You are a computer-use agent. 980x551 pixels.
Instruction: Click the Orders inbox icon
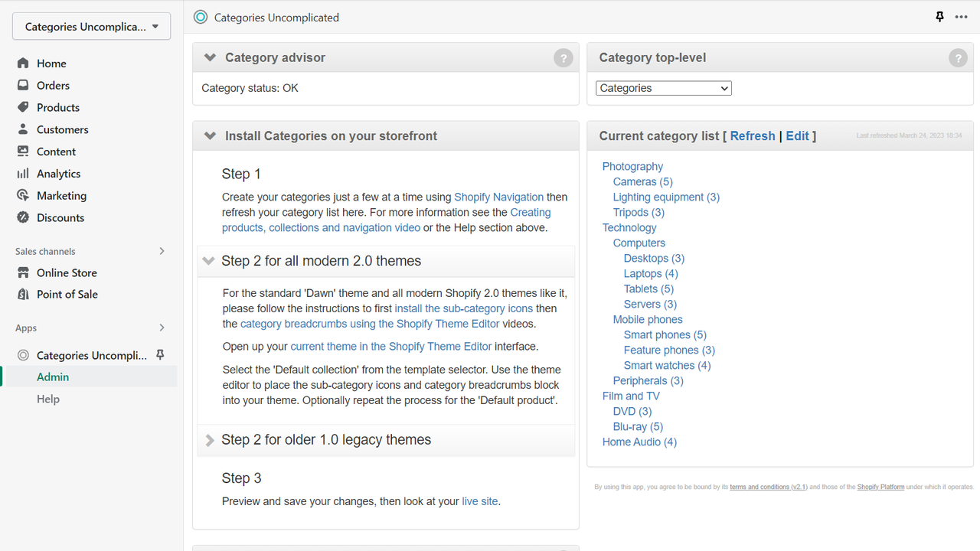pos(23,86)
